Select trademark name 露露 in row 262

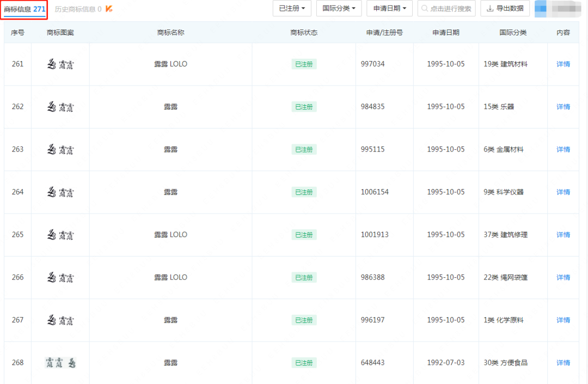click(x=170, y=107)
